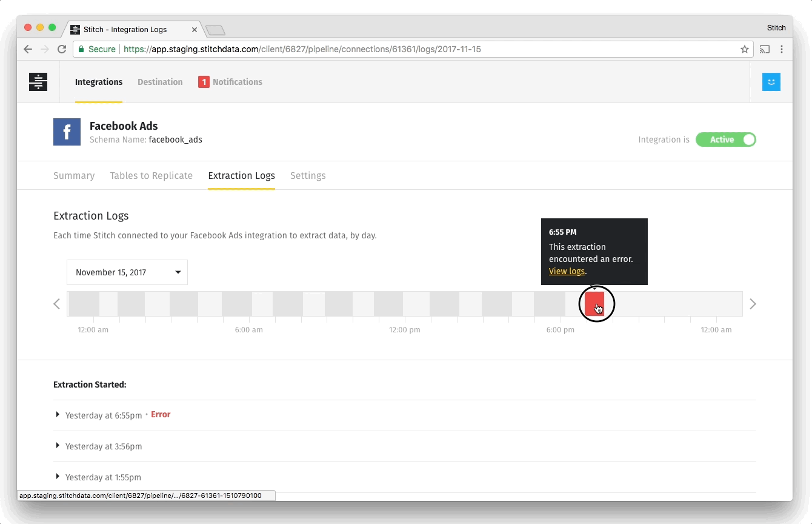Go to next day with right arrow

(x=753, y=304)
